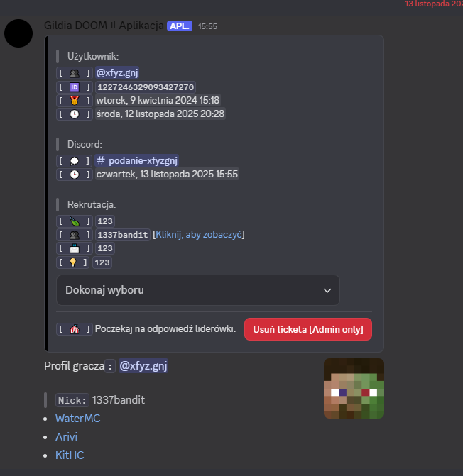463x476 pixels.
Task: Open the Arivi profile link
Action: 66,437
